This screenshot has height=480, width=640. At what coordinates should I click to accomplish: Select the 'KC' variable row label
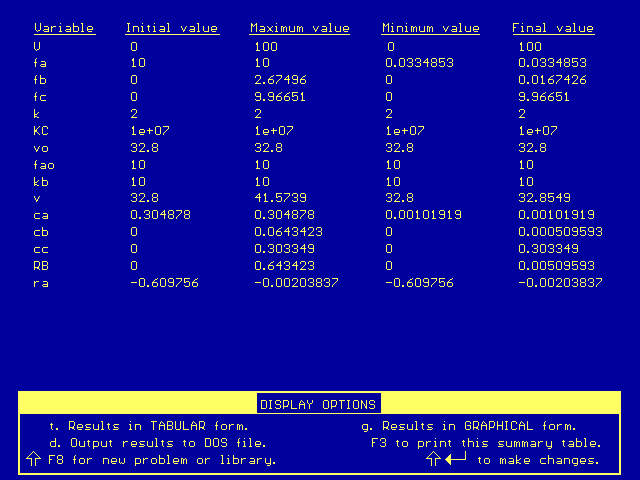pyautogui.click(x=40, y=130)
